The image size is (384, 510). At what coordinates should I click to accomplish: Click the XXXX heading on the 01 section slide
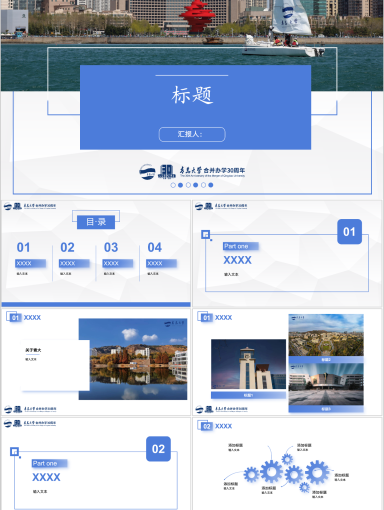click(x=237, y=260)
